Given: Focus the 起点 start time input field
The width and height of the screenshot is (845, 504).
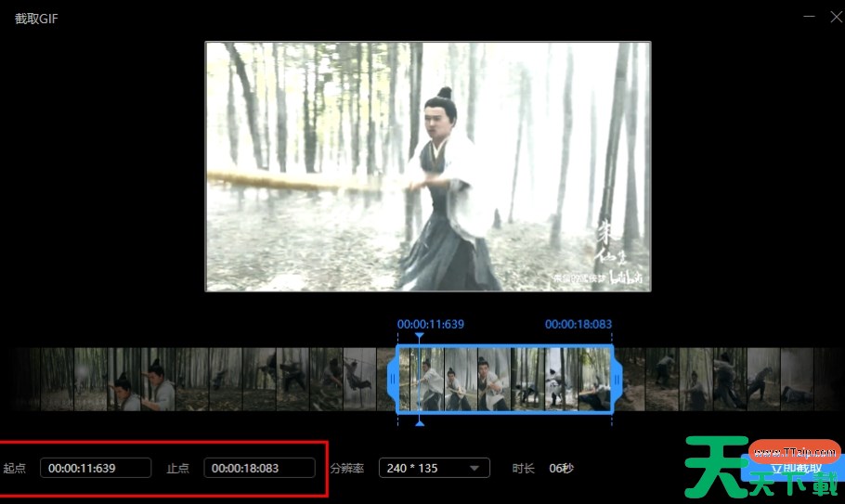Looking at the screenshot, I should (x=95, y=468).
